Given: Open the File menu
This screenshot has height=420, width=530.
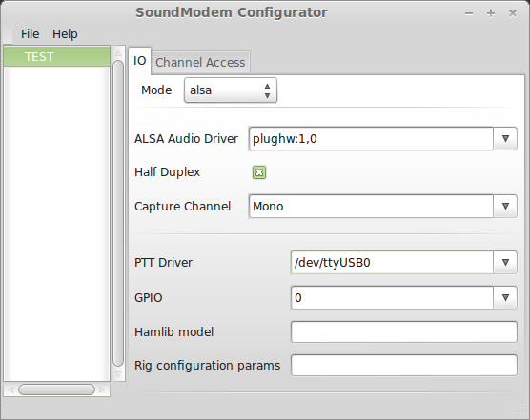Looking at the screenshot, I should (x=31, y=33).
